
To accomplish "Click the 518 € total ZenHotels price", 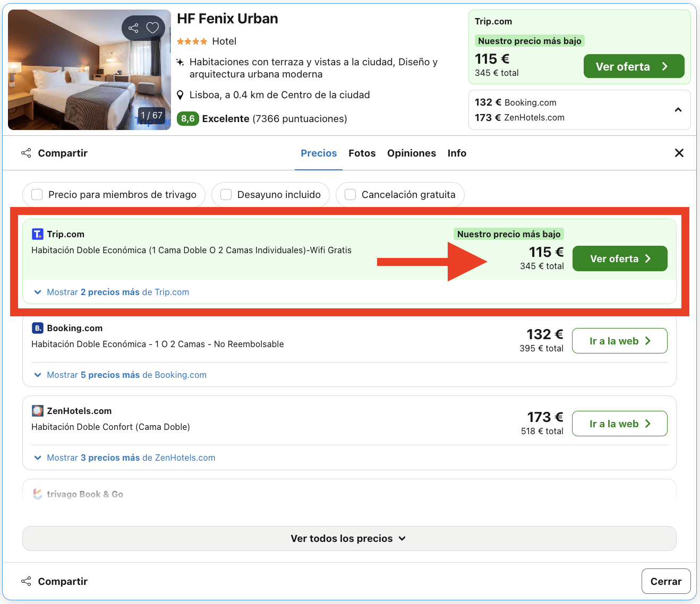I will 542,431.
